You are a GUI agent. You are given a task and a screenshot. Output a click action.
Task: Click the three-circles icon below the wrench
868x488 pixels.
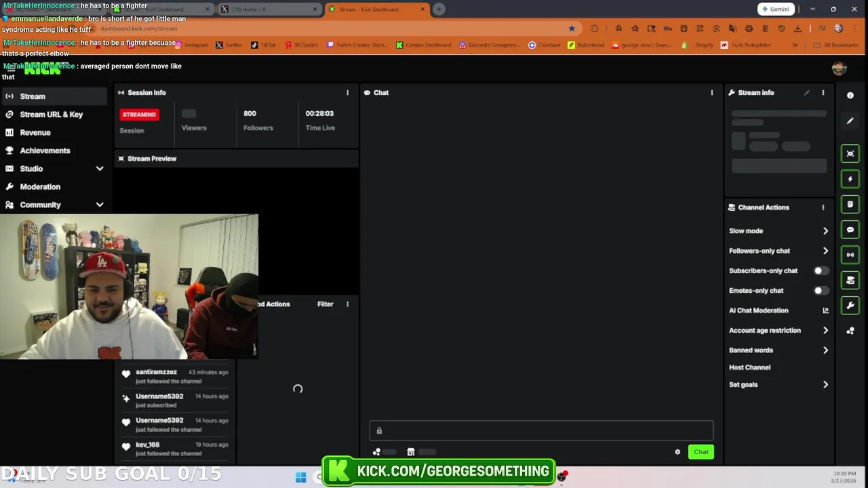pyautogui.click(x=850, y=331)
